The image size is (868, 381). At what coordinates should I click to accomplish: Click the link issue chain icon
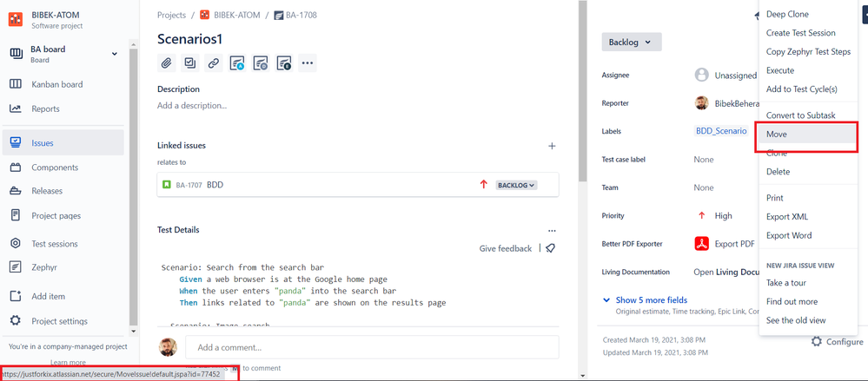pos(213,63)
